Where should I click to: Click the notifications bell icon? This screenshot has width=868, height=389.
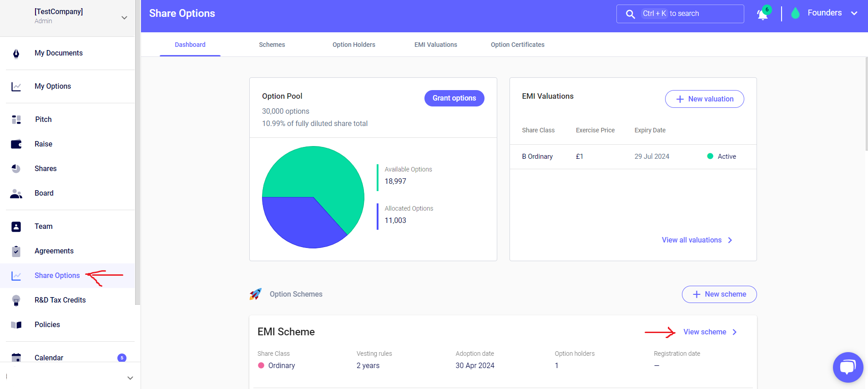[x=762, y=14]
